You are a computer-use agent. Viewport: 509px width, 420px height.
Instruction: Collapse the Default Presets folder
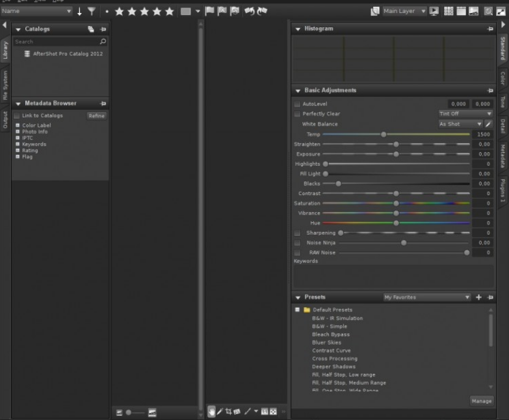297,309
